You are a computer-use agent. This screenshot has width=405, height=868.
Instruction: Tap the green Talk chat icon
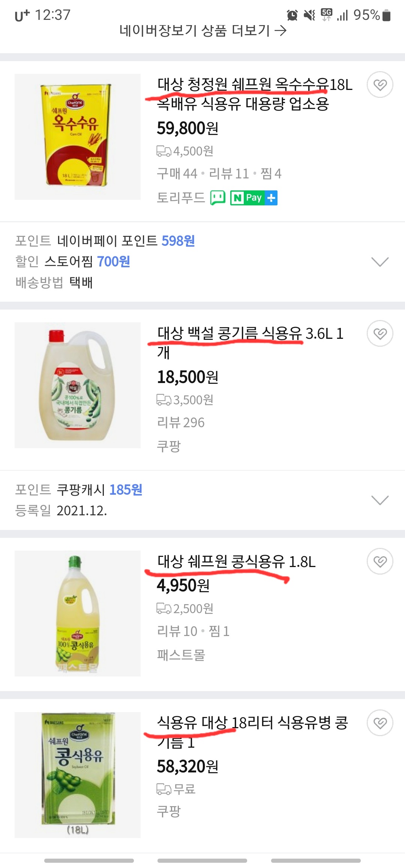217,198
